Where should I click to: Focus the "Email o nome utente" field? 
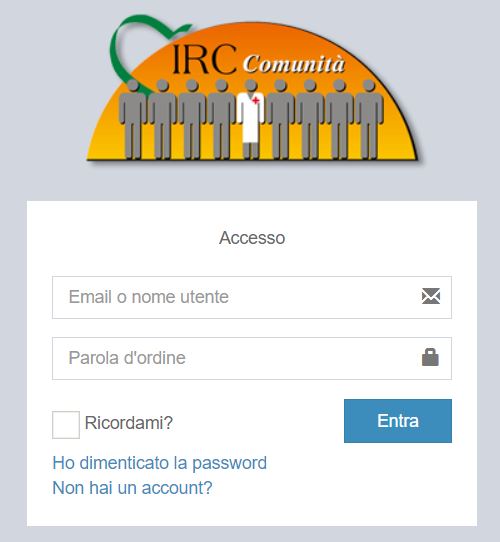click(252, 297)
